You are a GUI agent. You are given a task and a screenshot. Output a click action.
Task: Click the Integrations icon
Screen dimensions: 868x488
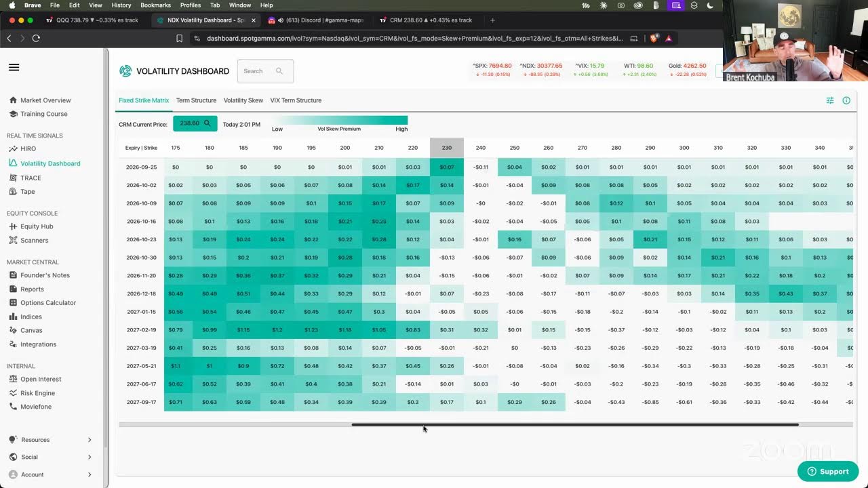point(13,344)
